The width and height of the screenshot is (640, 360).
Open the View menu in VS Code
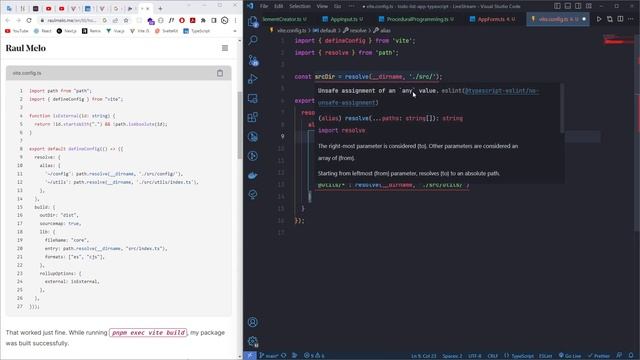point(322,6)
